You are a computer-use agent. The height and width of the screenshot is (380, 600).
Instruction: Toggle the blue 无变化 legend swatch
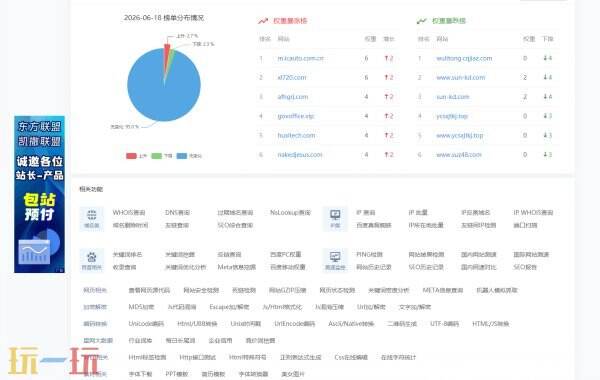(182, 156)
